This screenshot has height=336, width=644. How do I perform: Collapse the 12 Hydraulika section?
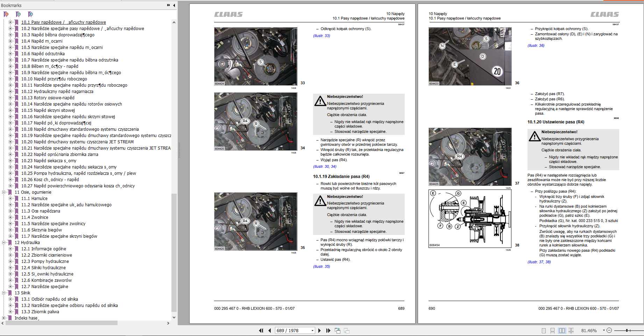coord(4,242)
